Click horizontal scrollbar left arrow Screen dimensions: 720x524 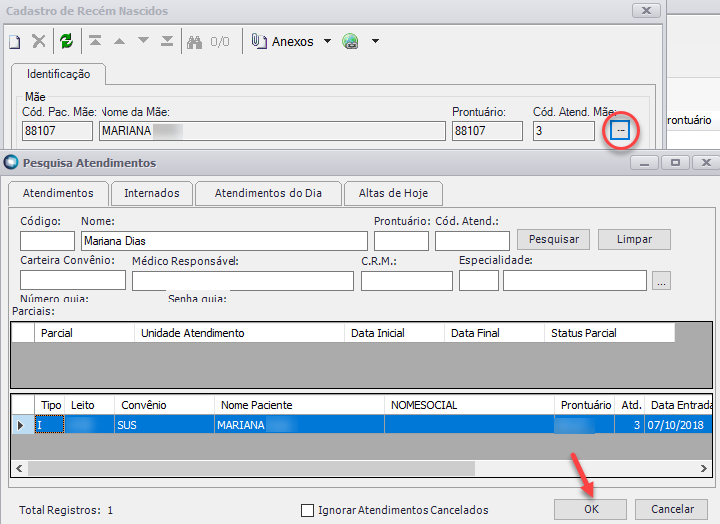point(19,468)
